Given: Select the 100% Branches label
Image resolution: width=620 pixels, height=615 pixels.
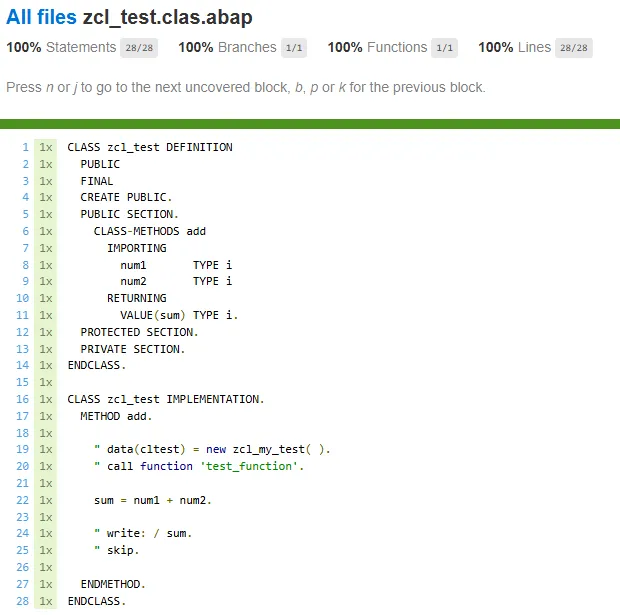Looking at the screenshot, I should point(227,47).
